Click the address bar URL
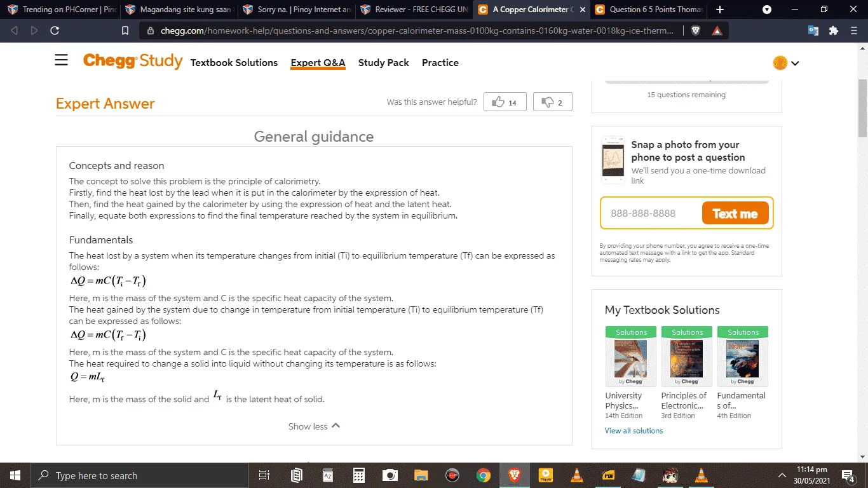The height and width of the screenshot is (488, 868). pos(416,30)
